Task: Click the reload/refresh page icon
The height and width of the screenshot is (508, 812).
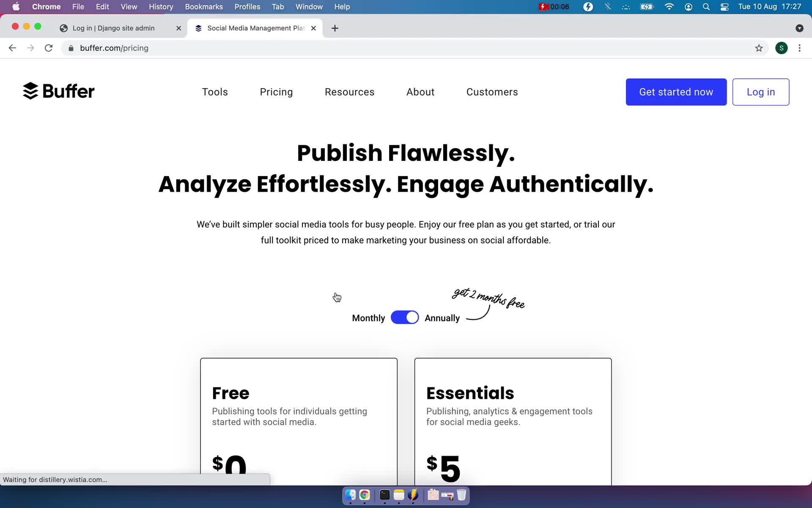Action: point(49,48)
